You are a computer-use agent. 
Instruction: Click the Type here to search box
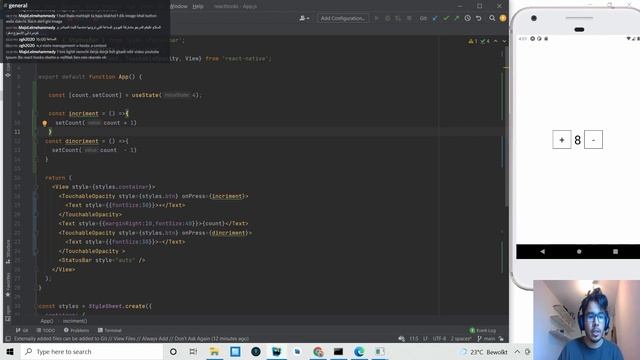92,351
